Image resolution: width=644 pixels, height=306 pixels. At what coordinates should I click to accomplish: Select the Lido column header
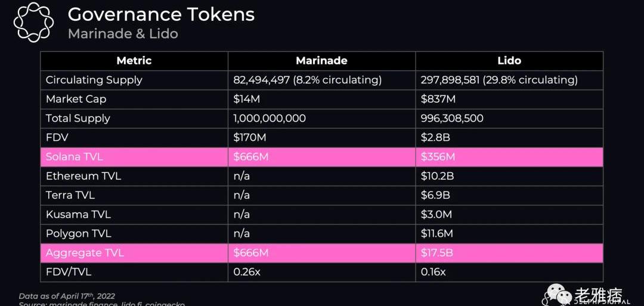509,60
